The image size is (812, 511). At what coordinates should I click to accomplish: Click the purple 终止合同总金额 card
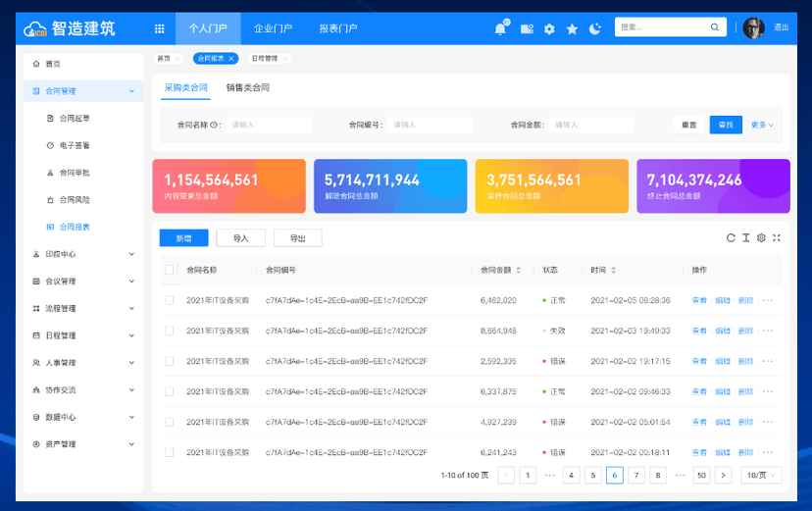tap(713, 186)
